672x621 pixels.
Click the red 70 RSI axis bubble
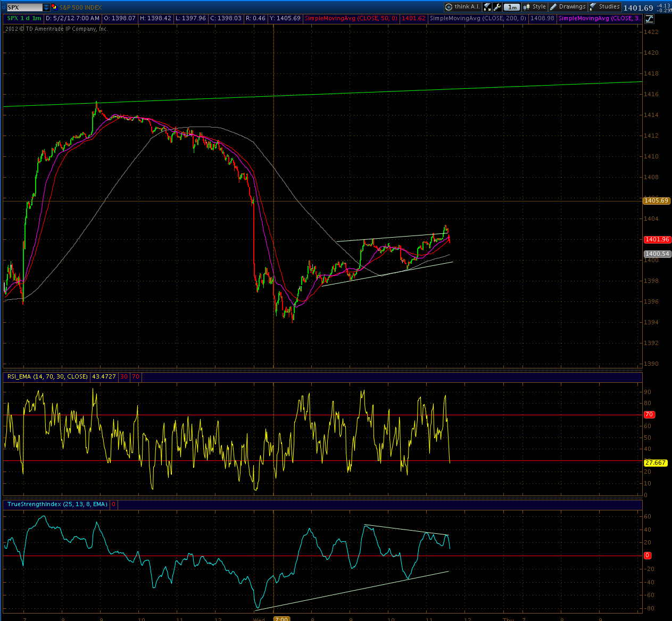[x=649, y=415]
